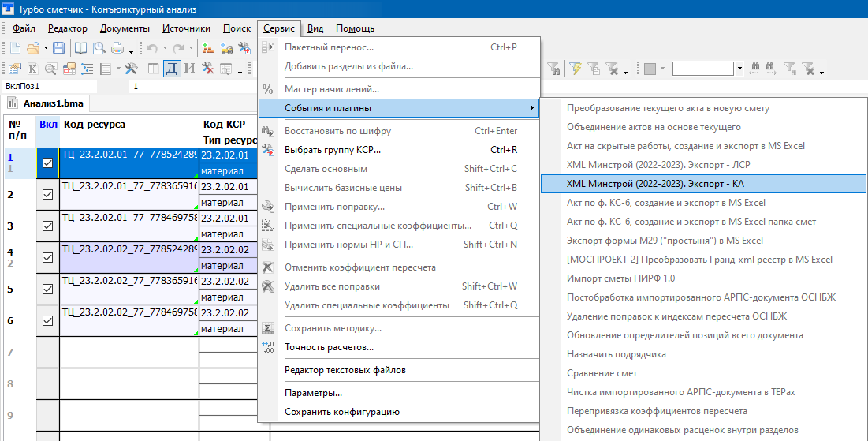Open the dropdown arrow beside the open folder icon
This screenshot has height=441, width=868.
(x=46, y=48)
